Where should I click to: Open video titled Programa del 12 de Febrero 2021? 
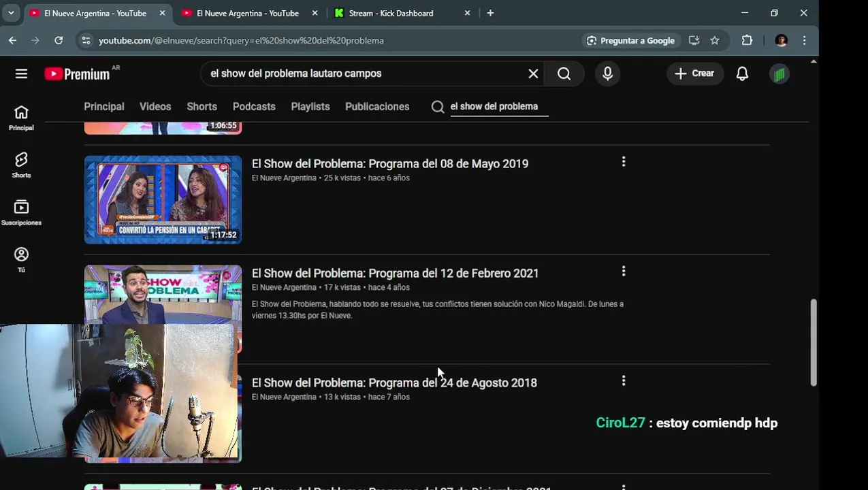point(396,274)
